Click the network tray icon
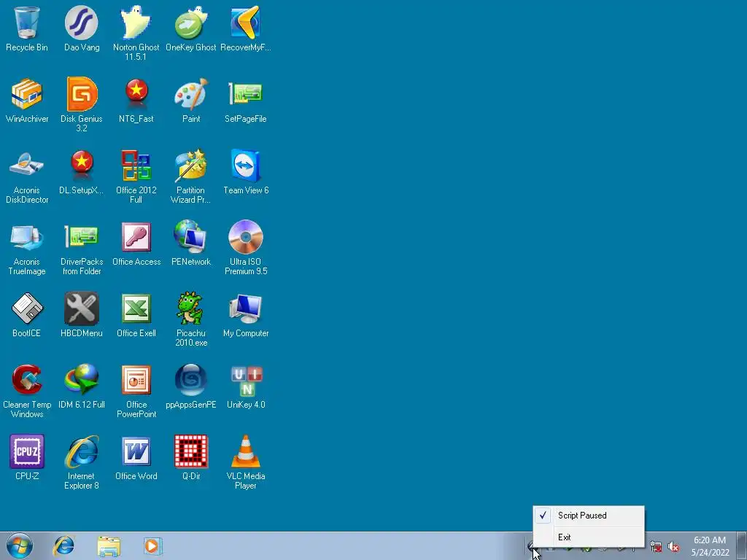The width and height of the screenshot is (747, 560). (656, 547)
